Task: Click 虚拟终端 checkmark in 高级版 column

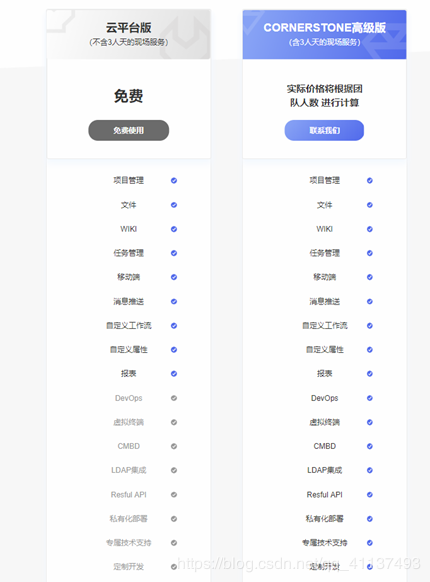Action: pos(369,422)
